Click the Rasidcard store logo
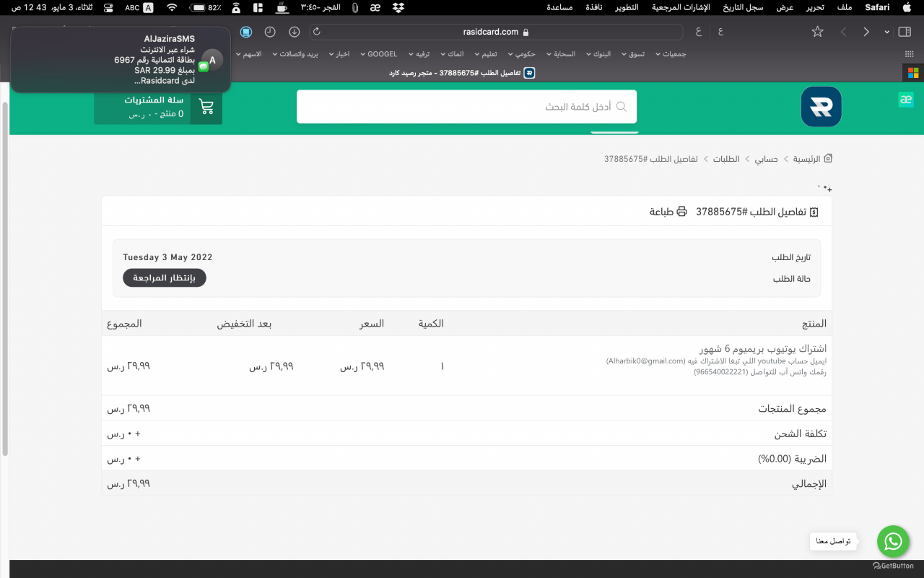The image size is (924, 578). pos(821,107)
